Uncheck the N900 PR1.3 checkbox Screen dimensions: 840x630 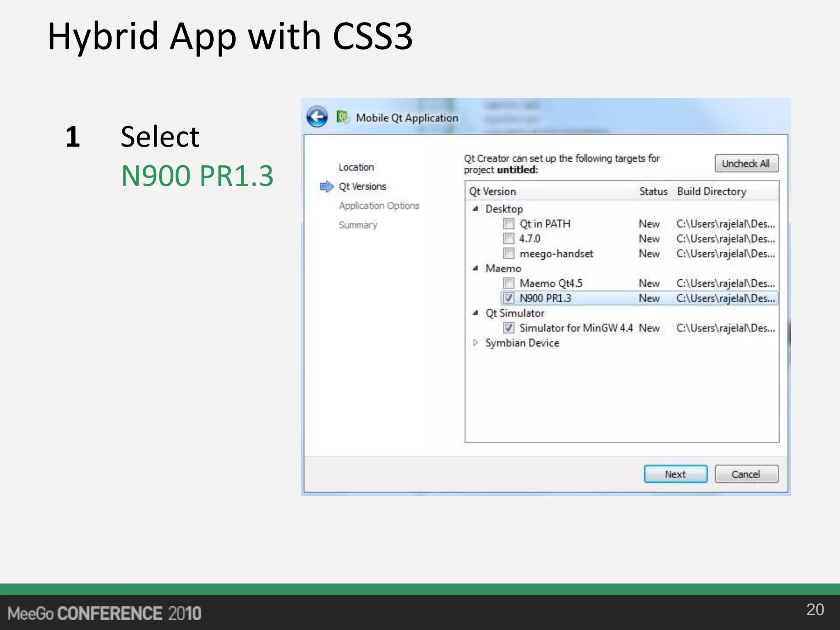[x=509, y=298]
